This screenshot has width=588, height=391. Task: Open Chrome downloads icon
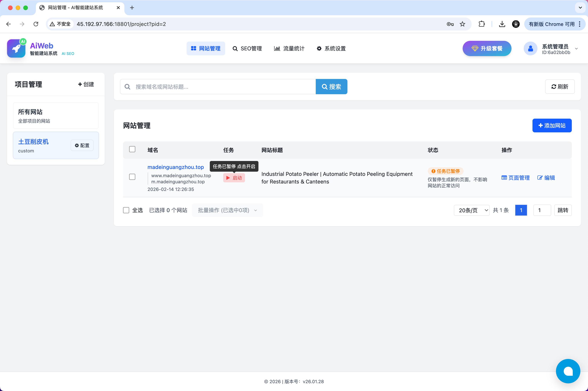(x=502, y=24)
